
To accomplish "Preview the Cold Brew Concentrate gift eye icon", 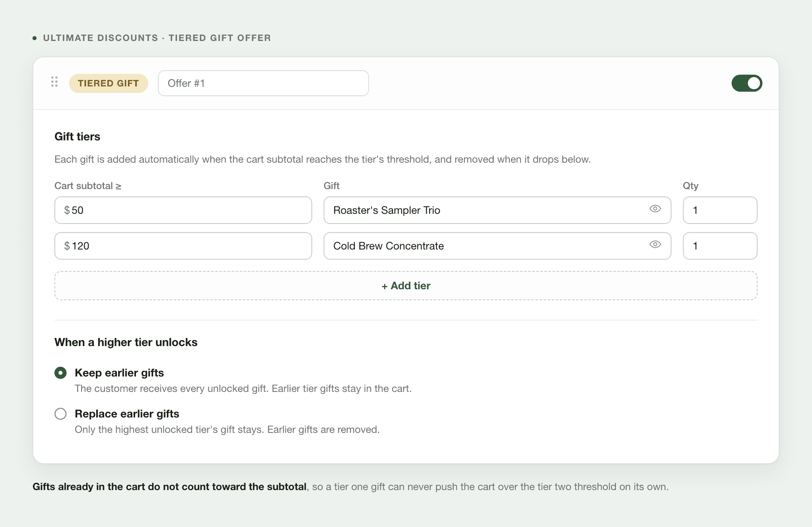I will tap(655, 245).
